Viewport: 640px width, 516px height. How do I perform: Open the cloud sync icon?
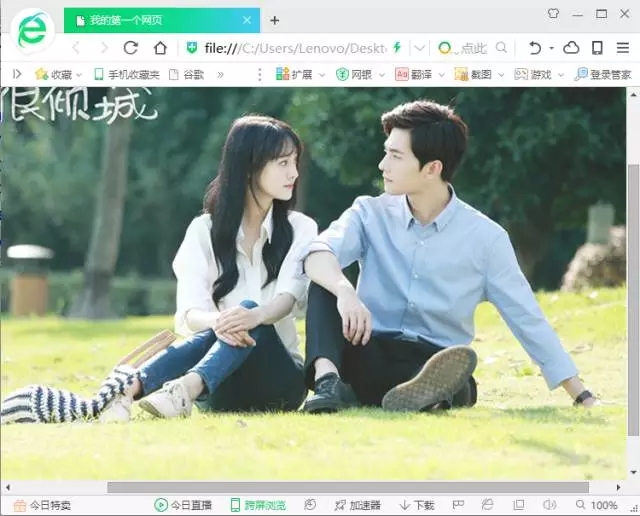coord(571,48)
